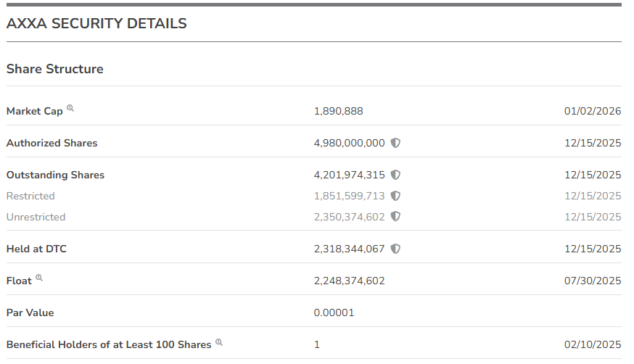Click the Authorized Shares date 12/15/2025
Image resolution: width=634 pixels, height=364 pixels.
[593, 143]
